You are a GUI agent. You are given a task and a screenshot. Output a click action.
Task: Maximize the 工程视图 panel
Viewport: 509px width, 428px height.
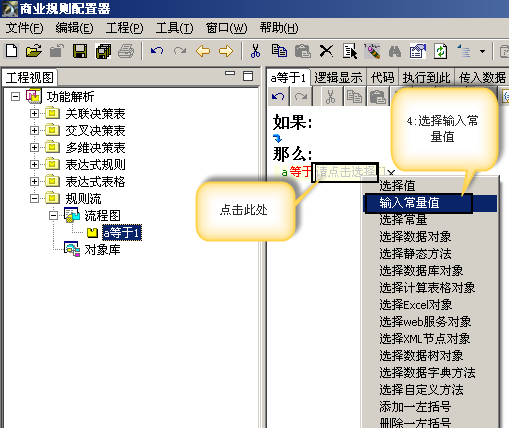pyautogui.click(x=248, y=76)
